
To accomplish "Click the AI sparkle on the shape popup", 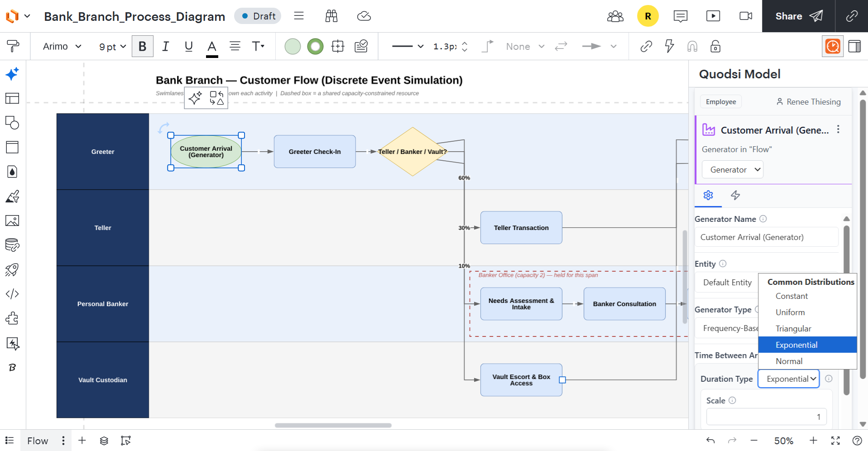I will coord(195,98).
